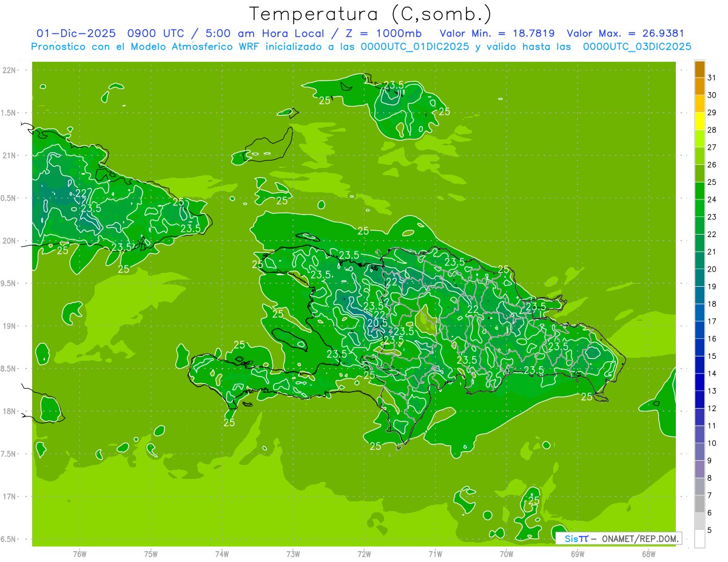The image size is (728, 562).
Task: Click valid-until time '0000UTC_03DIC2025'
Action: (x=637, y=46)
